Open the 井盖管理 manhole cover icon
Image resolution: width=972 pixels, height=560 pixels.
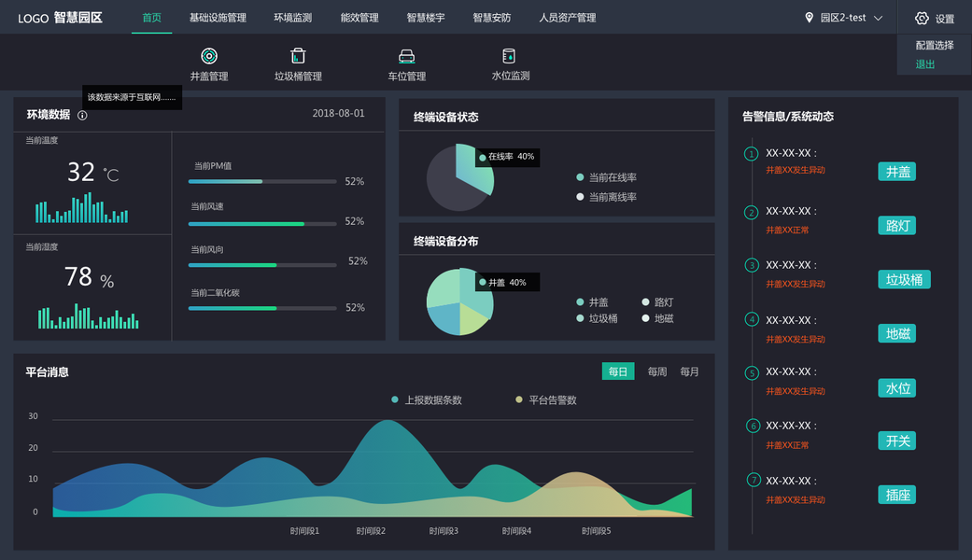[209, 56]
